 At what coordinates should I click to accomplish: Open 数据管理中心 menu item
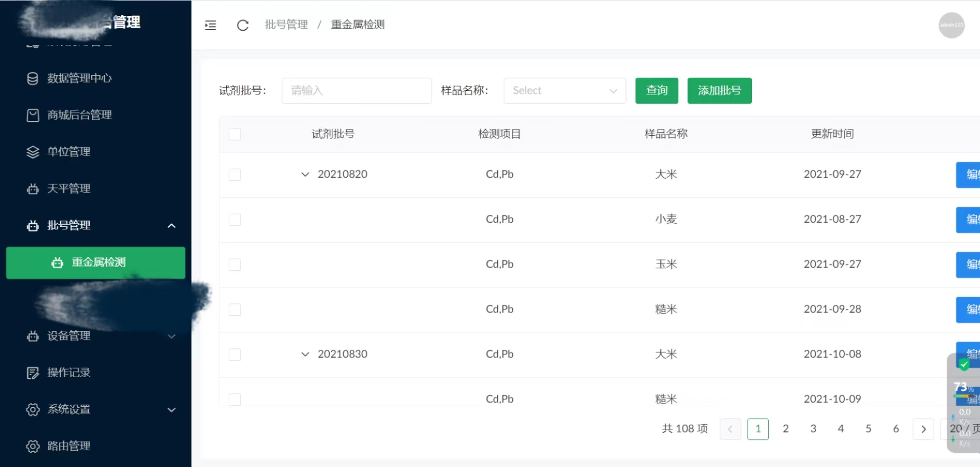pos(95,78)
